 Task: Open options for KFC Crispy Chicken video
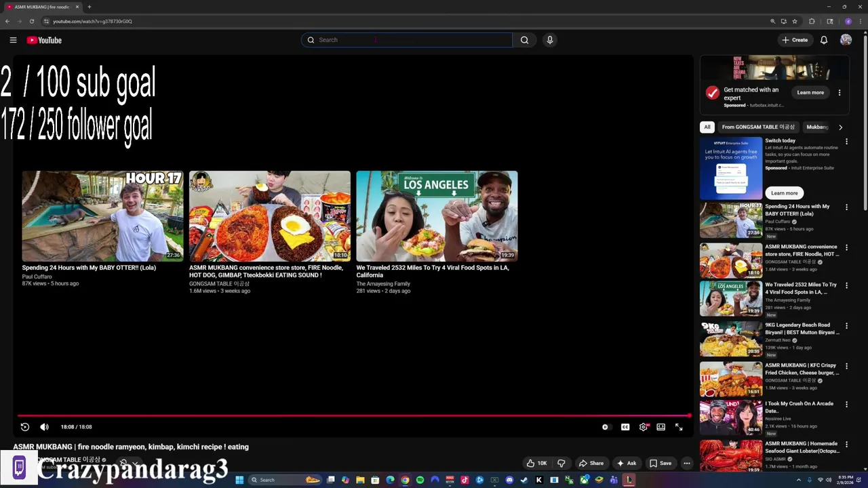click(846, 367)
